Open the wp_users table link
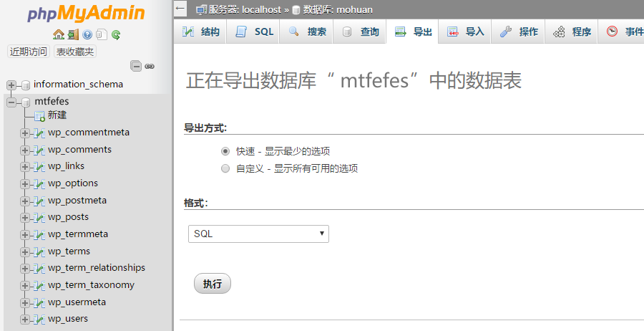The image size is (644, 331). click(x=68, y=319)
